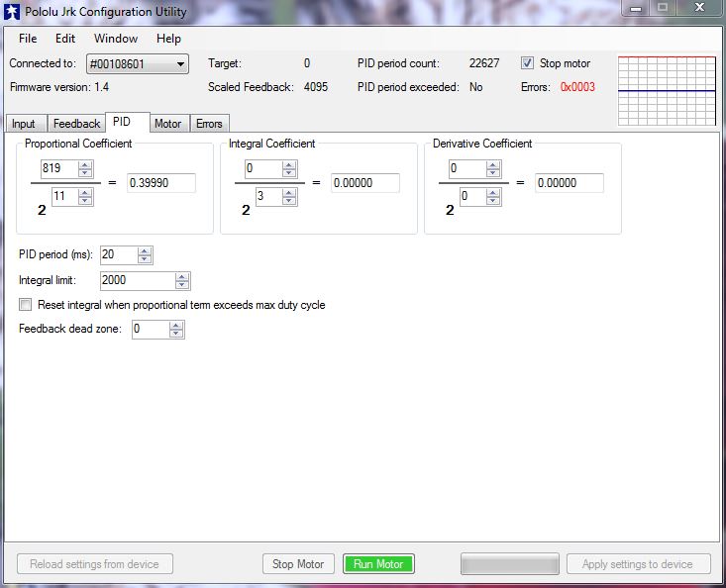The image size is (726, 588).
Task: Click the Firmware version: 1.4 label
Action: (59, 87)
